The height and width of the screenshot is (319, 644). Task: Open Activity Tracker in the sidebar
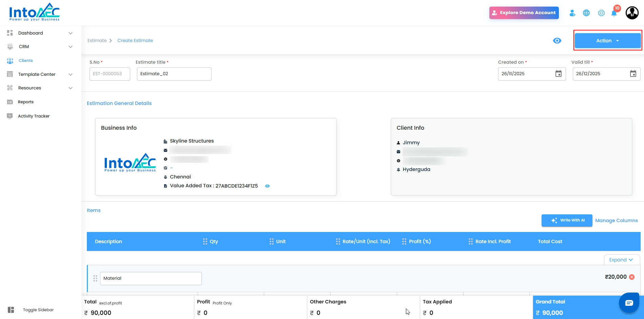click(x=34, y=116)
